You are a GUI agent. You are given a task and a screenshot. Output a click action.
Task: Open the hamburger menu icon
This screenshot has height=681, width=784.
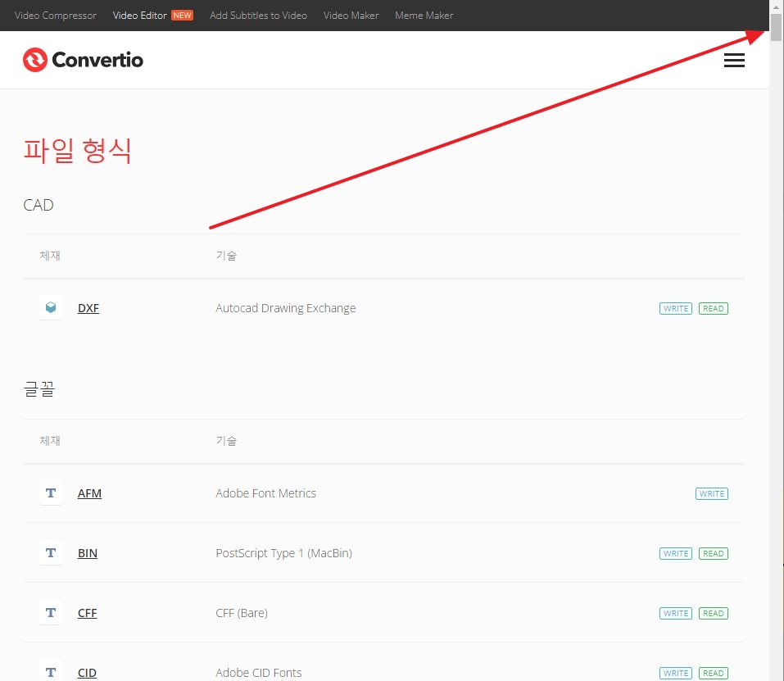pyautogui.click(x=734, y=60)
